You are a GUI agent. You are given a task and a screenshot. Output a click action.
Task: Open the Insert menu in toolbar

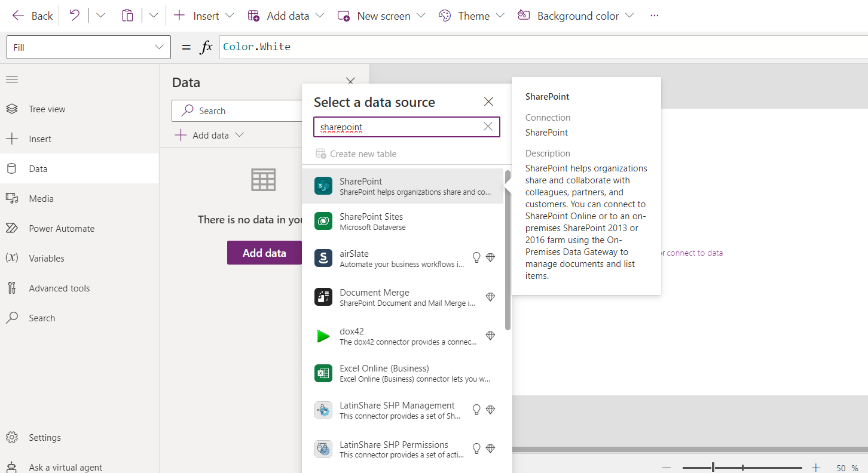pos(204,16)
